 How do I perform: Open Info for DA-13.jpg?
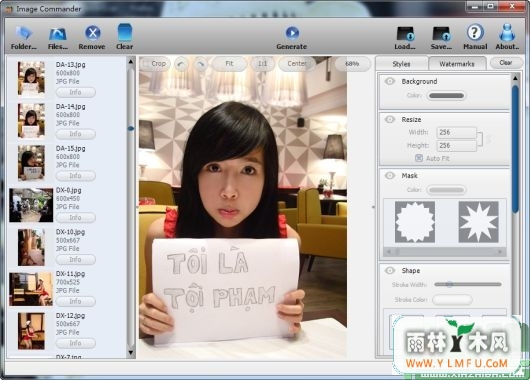coord(75,92)
